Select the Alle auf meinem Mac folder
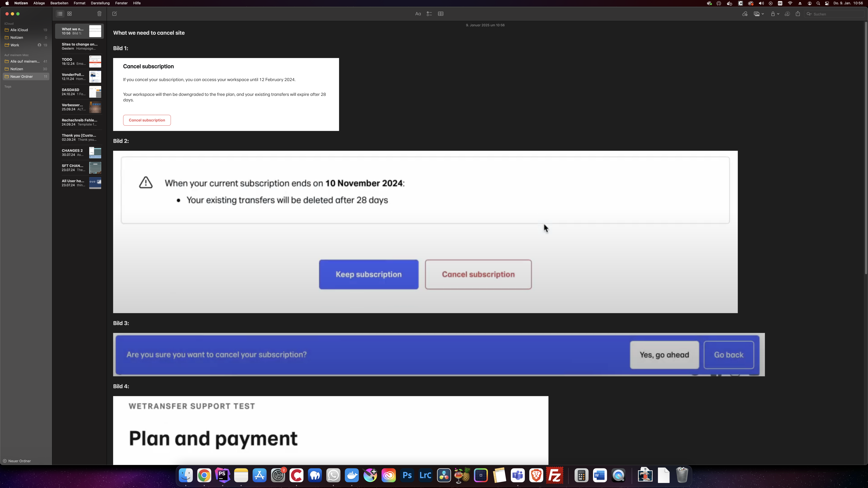Viewport: 868px width, 488px height. [26, 61]
